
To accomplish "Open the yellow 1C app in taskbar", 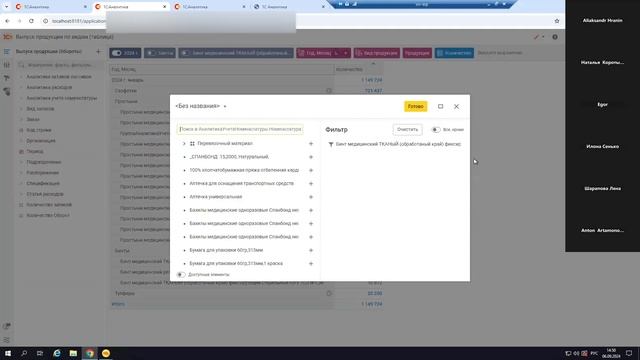I will click(106, 353).
